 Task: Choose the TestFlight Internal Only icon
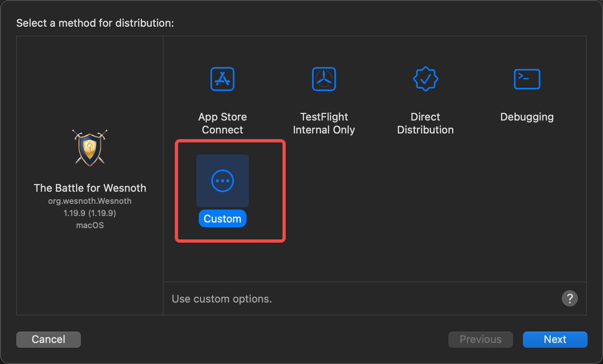pos(324,79)
